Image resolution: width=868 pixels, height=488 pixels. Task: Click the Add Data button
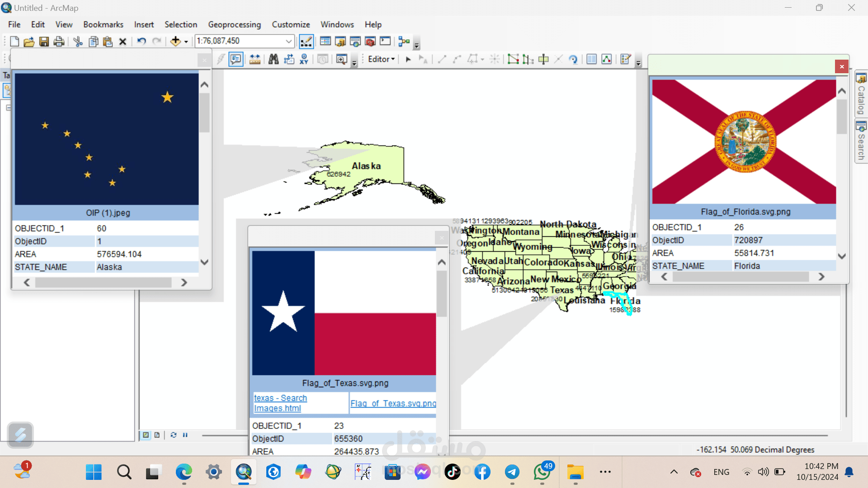point(175,42)
